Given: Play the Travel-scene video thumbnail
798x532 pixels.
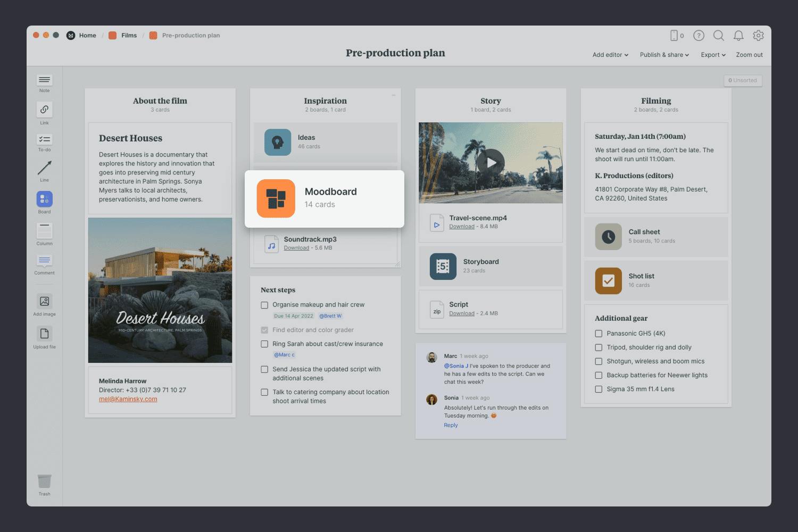Looking at the screenshot, I should (491, 163).
